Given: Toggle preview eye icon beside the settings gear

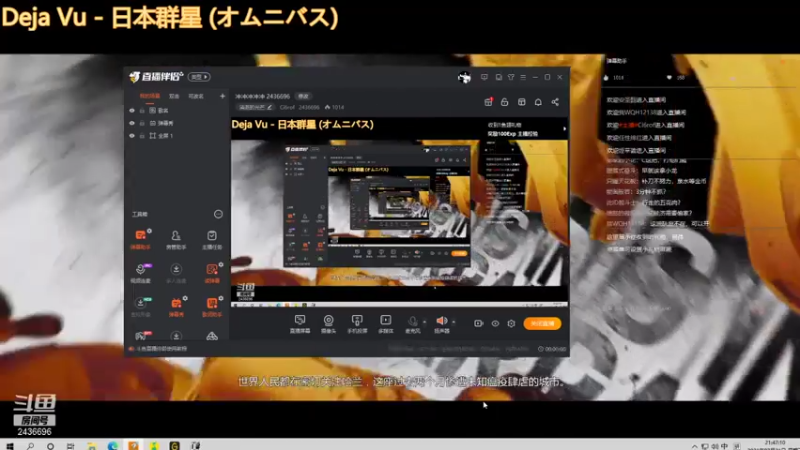Looking at the screenshot, I should click(495, 323).
